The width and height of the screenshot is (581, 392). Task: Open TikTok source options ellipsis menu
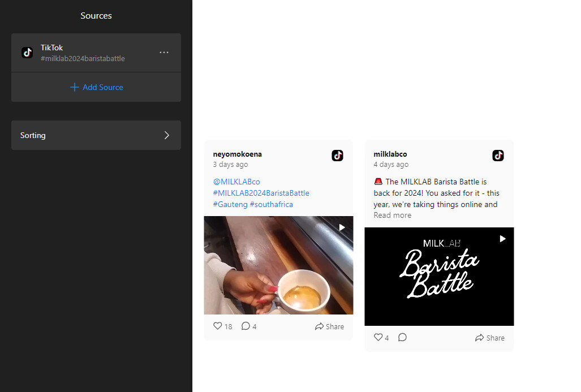pos(163,53)
